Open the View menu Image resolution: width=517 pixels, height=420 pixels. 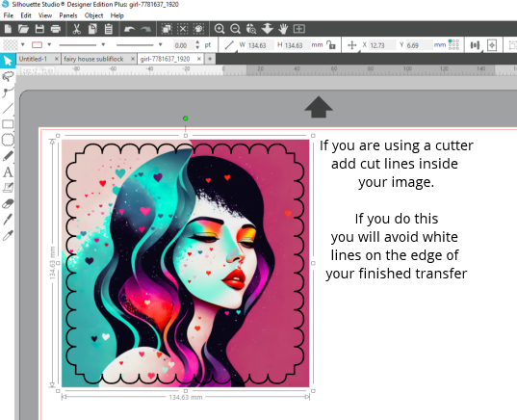point(45,15)
